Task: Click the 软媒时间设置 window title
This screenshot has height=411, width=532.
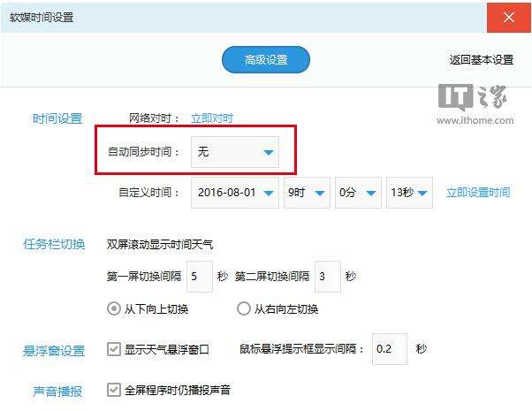Action: [42, 18]
